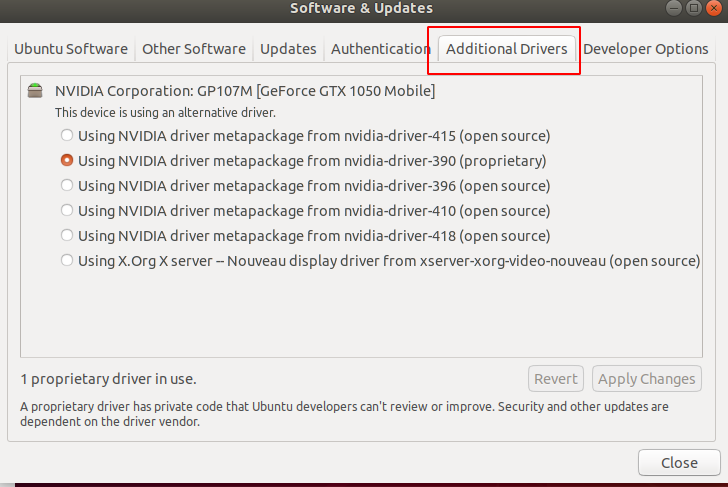Go to the Updates tab

click(x=288, y=48)
